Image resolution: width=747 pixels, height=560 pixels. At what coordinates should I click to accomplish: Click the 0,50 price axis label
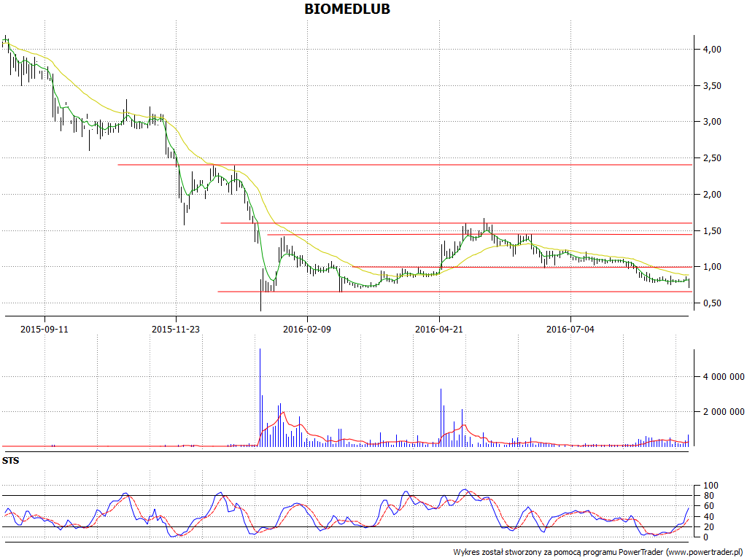click(711, 303)
